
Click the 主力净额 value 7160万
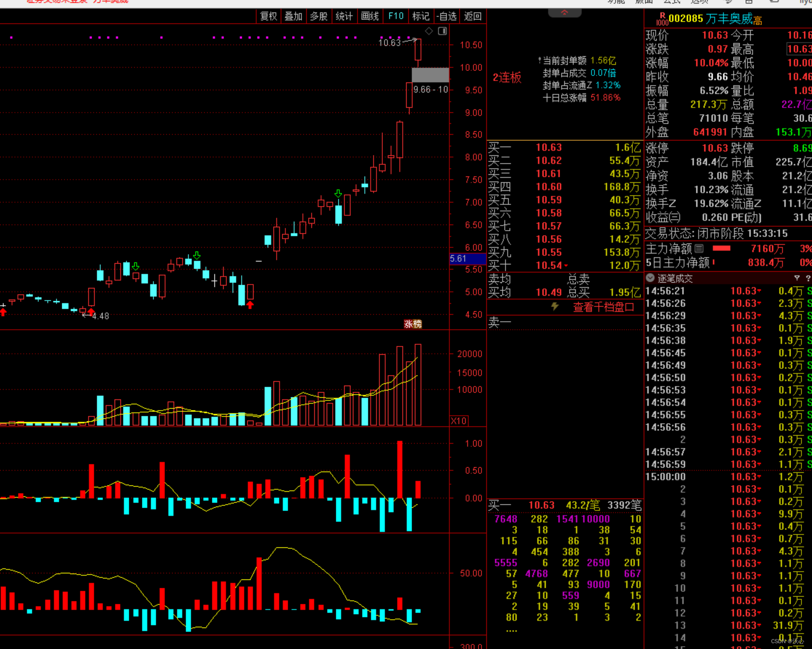click(x=767, y=249)
